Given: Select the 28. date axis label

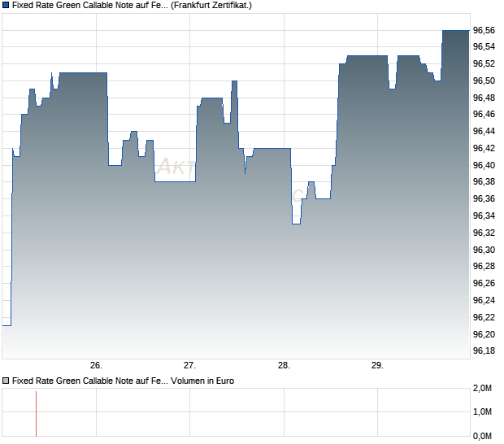Looking at the screenshot, I should pyautogui.click(x=285, y=366).
